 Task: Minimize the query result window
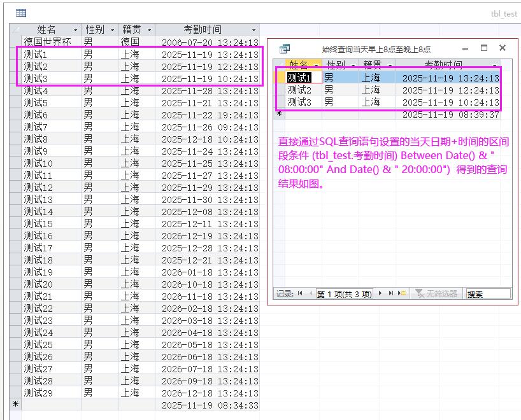tap(465, 48)
